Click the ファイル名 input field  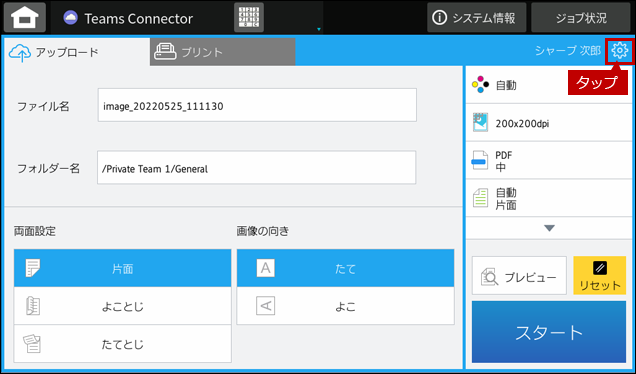coord(257,105)
